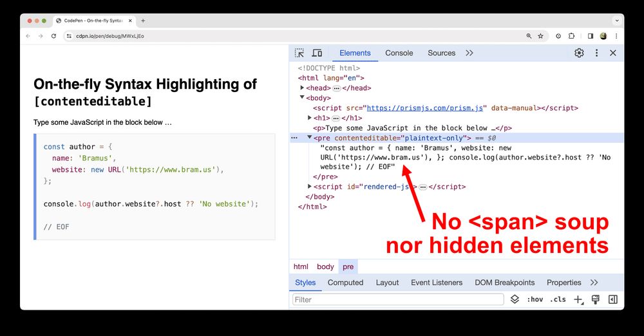Viewport: 644px width, 336px height.
Task: Open the profile avatar menu
Action: point(603,36)
